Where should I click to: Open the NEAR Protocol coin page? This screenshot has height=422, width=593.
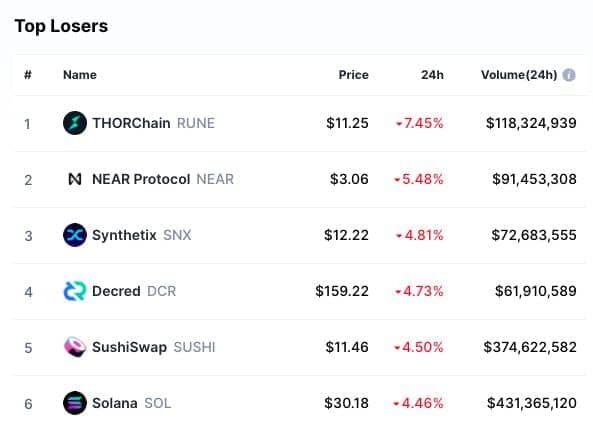(x=163, y=179)
